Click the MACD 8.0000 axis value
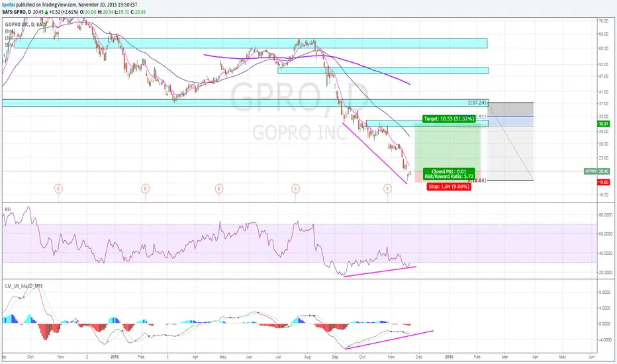The width and height of the screenshot is (617, 364). point(604,293)
